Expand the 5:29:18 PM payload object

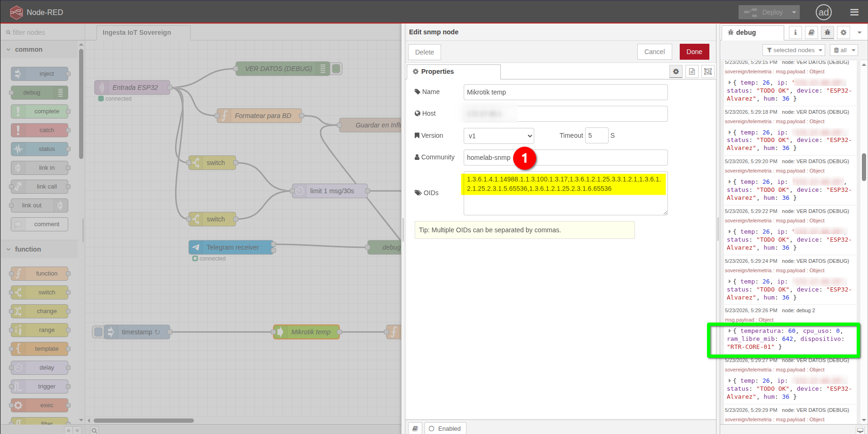[730, 133]
